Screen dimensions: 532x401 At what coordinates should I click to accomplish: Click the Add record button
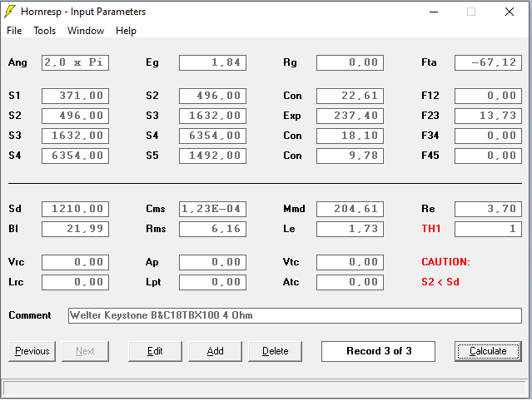(215, 351)
